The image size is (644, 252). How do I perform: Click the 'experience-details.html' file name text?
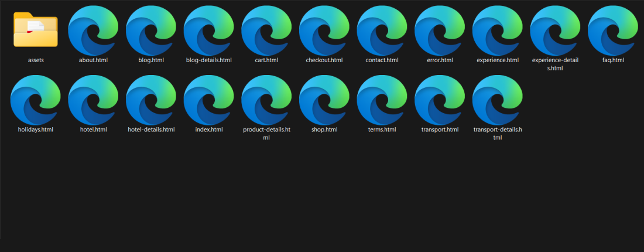[555, 64]
